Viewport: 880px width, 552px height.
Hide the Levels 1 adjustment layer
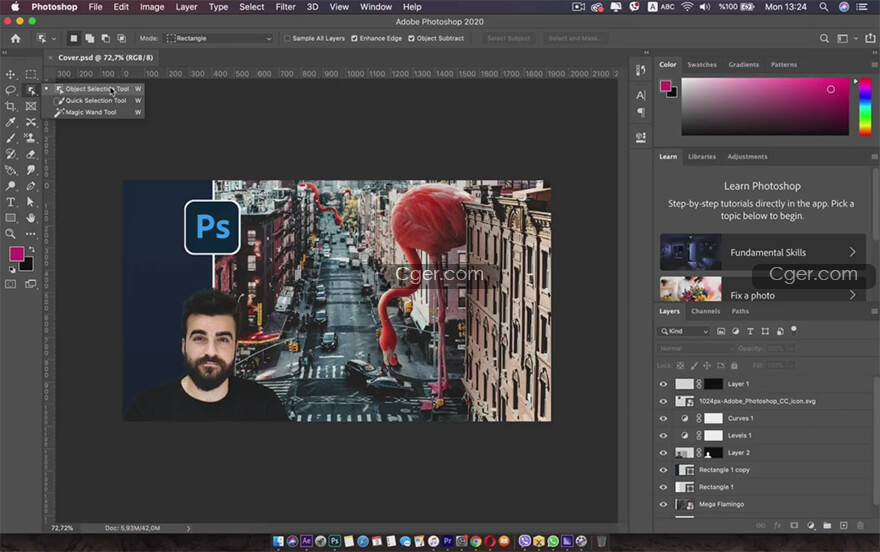(663, 436)
